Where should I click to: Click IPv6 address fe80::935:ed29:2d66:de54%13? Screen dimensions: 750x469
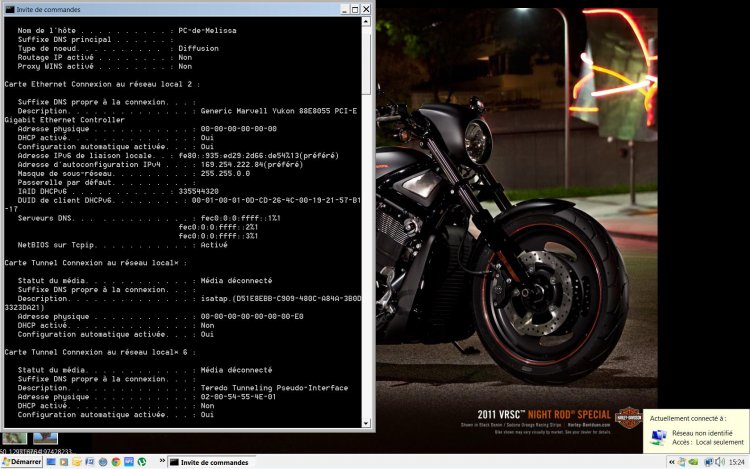pos(258,155)
